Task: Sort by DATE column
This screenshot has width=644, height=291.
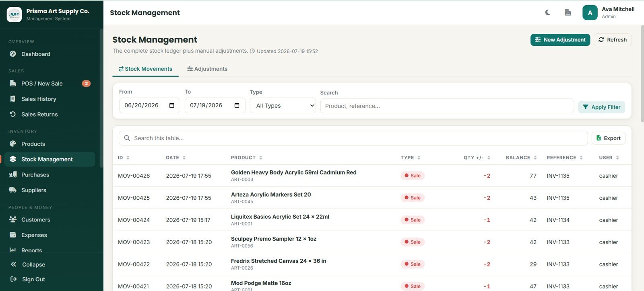Action: [x=176, y=158]
